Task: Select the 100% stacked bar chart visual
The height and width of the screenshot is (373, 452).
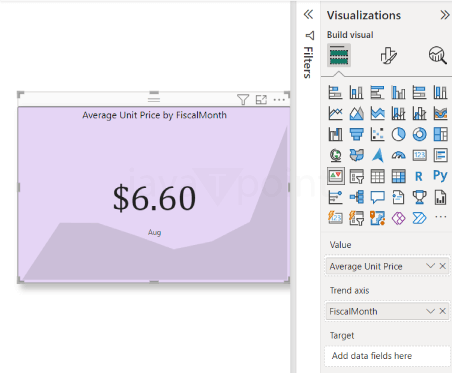Action: 419,92
